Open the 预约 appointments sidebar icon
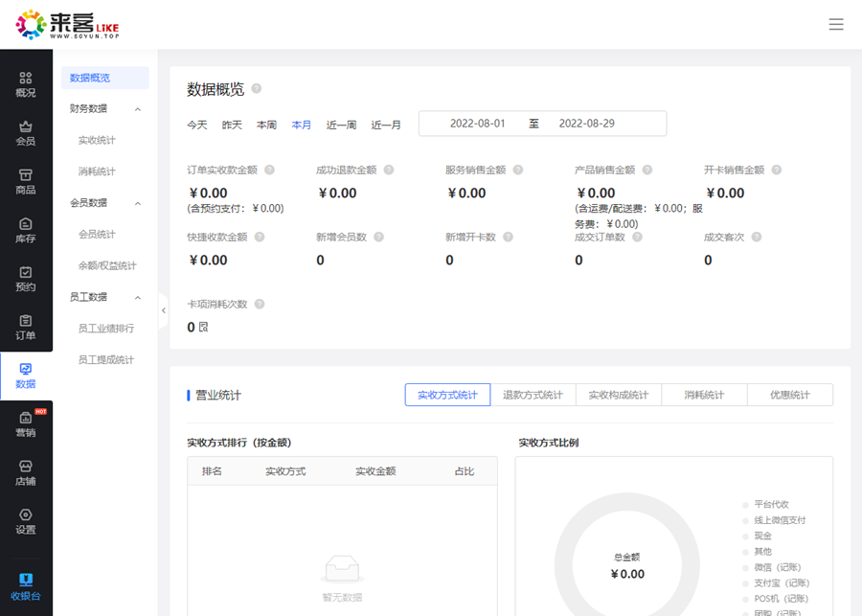The height and width of the screenshot is (616, 862). (x=26, y=279)
